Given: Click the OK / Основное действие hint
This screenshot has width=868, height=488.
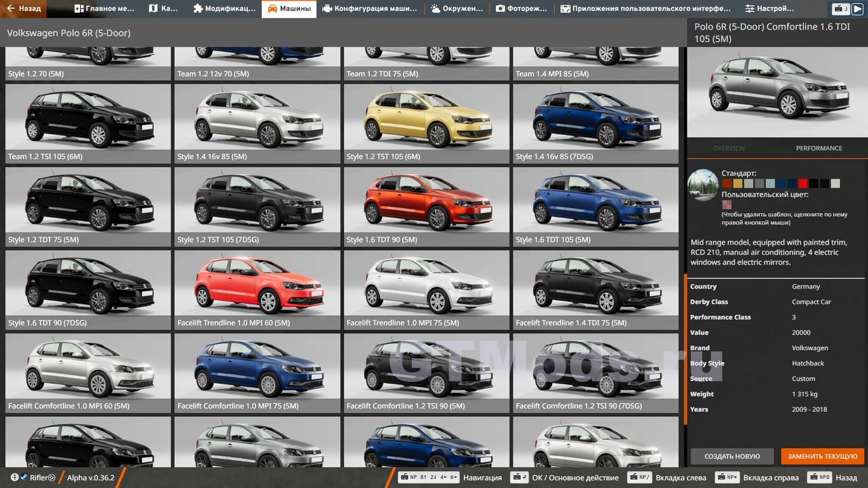Looking at the screenshot, I should click(565, 478).
